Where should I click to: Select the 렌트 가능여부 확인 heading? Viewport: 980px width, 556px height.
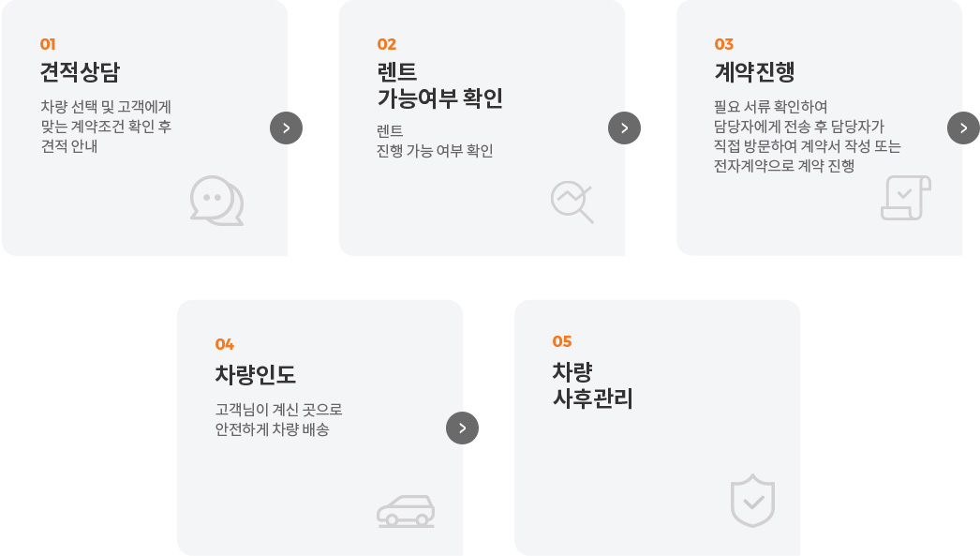(x=440, y=85)
